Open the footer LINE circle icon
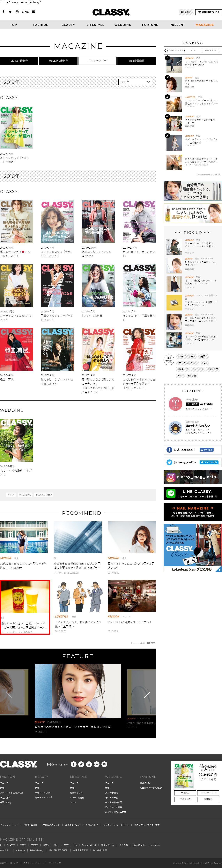 [97, 764]
